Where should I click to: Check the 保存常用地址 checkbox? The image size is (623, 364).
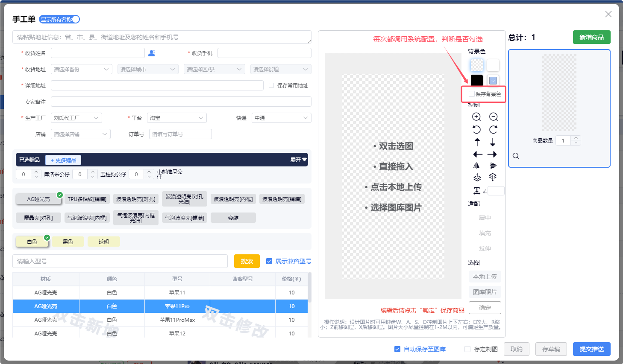click(x=271, y=85)
